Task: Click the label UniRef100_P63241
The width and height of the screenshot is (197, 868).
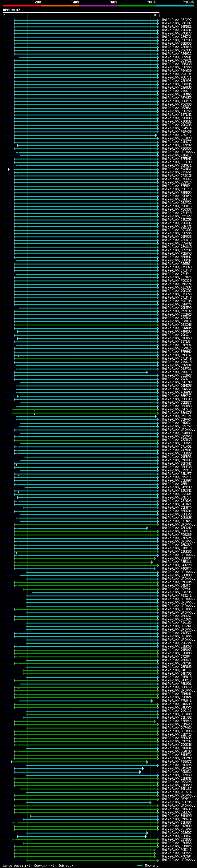Action: pyautogui.click(x=176, y=596)
